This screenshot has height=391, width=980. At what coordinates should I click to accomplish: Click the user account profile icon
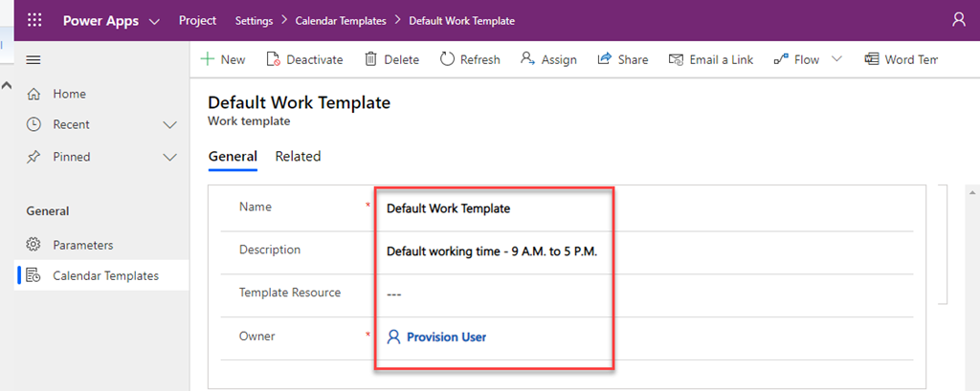(x=959, y=20)
